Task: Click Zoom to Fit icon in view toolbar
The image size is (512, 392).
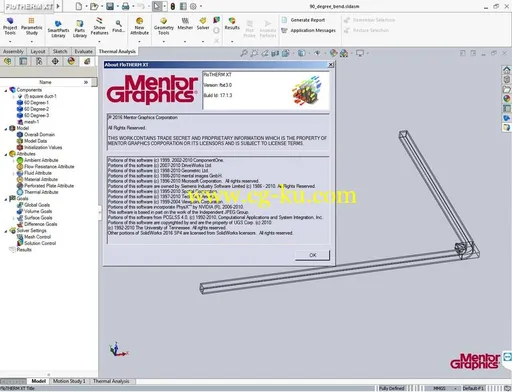Action: coord(244,53)
